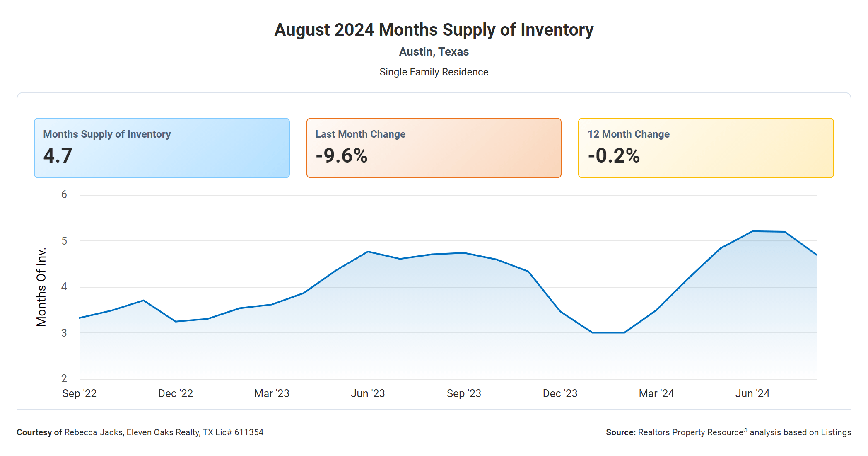This screenshot has width=868, height=456.
Task: Click the 12 Month Change card
Action: 706,148
